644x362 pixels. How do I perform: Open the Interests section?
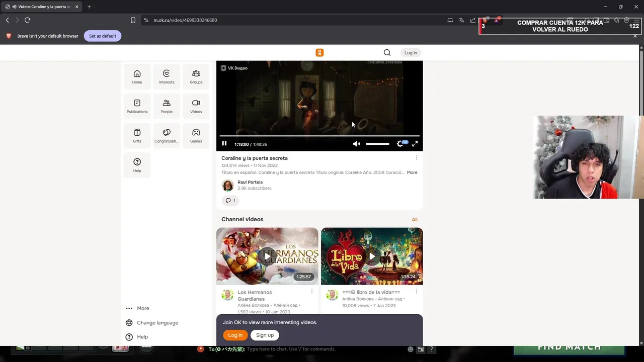(167, 77)
